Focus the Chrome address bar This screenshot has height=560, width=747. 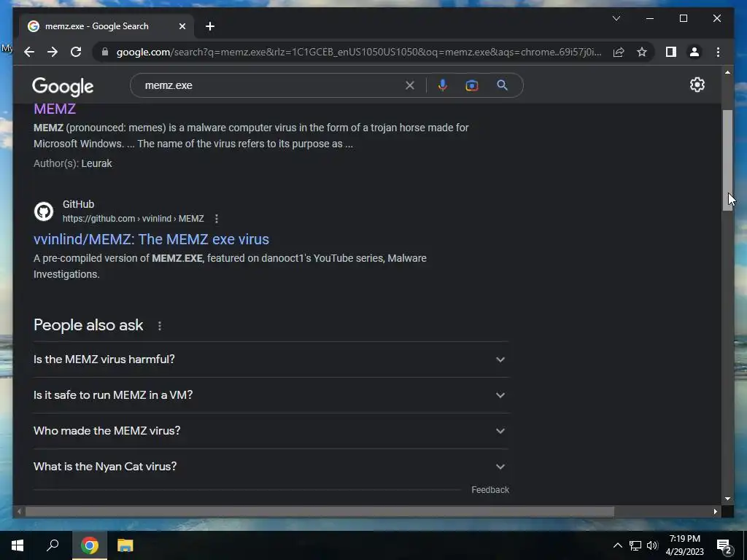point(358,52)
